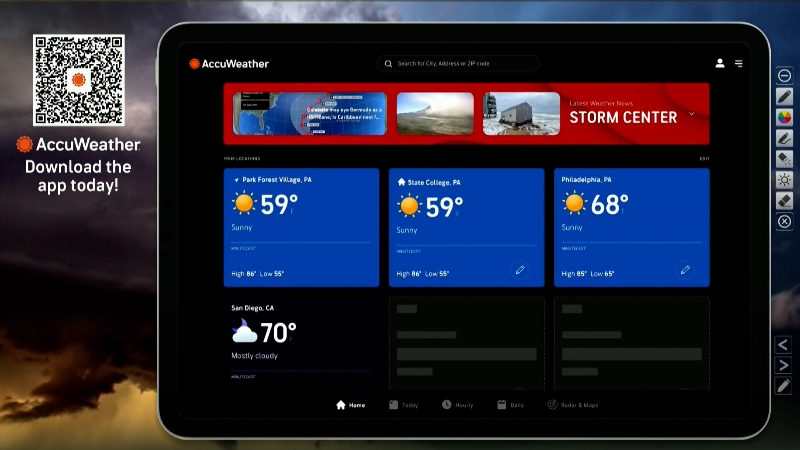Click the AccuWeather QR code
Screen dimensions: 800x450
(x=79, y=80)
